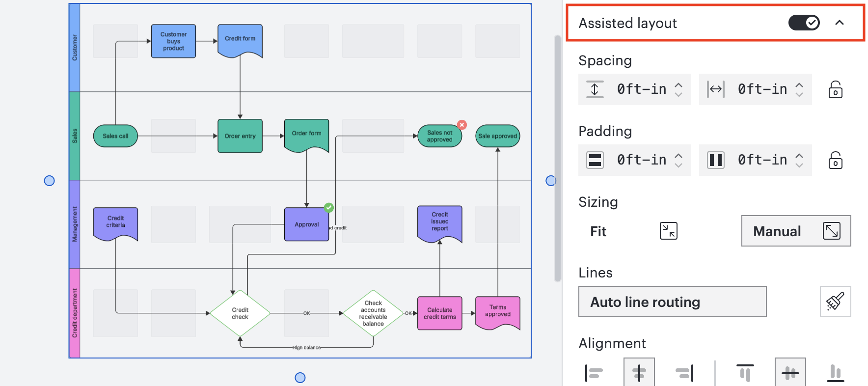Select the Terms approved document shape

(498, 312)
